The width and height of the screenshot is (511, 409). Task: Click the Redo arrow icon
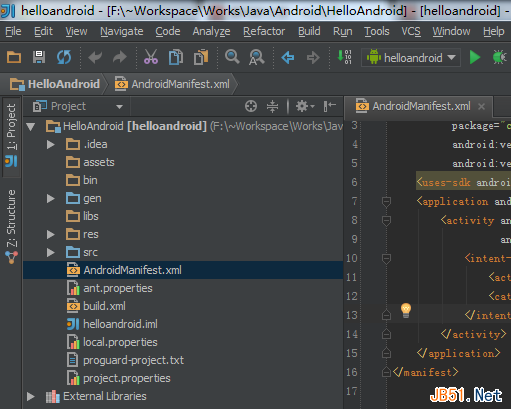point(120,57)
